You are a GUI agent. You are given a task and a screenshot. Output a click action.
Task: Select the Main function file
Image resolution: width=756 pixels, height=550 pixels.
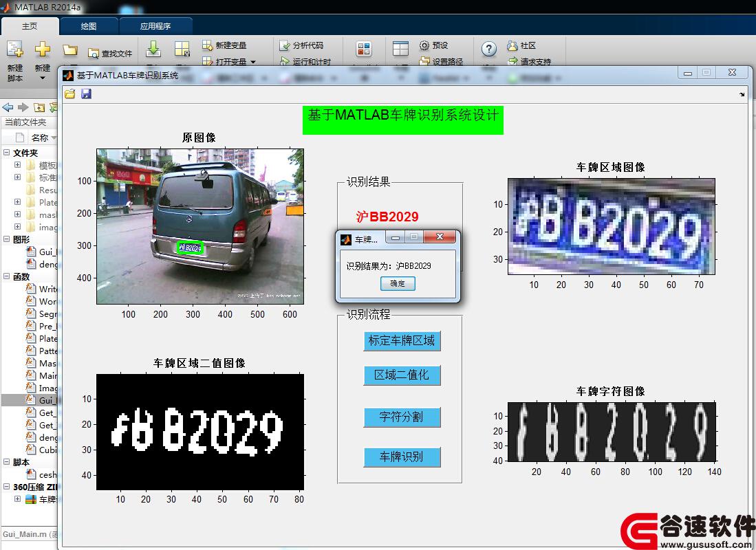(41, 375)
